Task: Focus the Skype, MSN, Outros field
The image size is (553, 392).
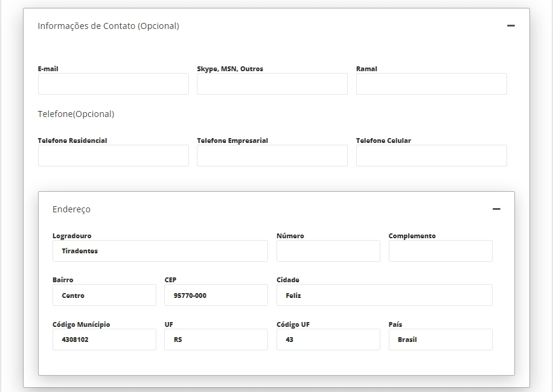Action: 272,84
